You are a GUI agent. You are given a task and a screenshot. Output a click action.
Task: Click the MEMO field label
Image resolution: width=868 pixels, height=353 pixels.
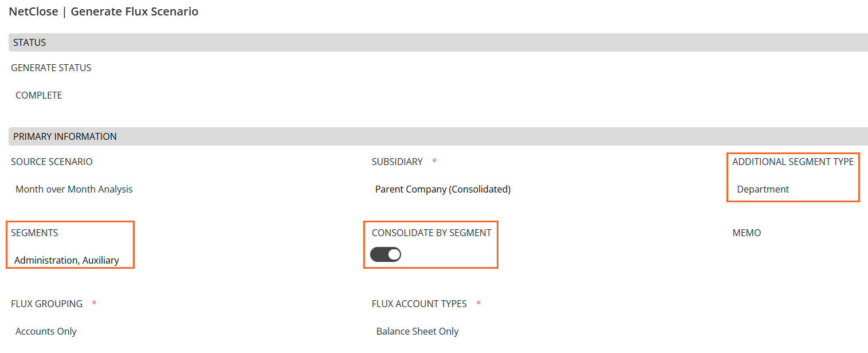click(x=747, y=233)
